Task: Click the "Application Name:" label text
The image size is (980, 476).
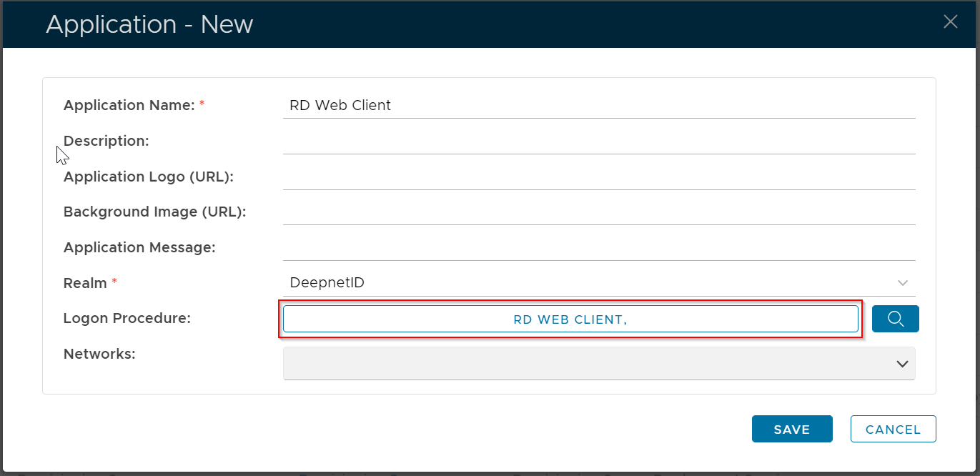Action: pyautogui.click(x=129, y=105)
